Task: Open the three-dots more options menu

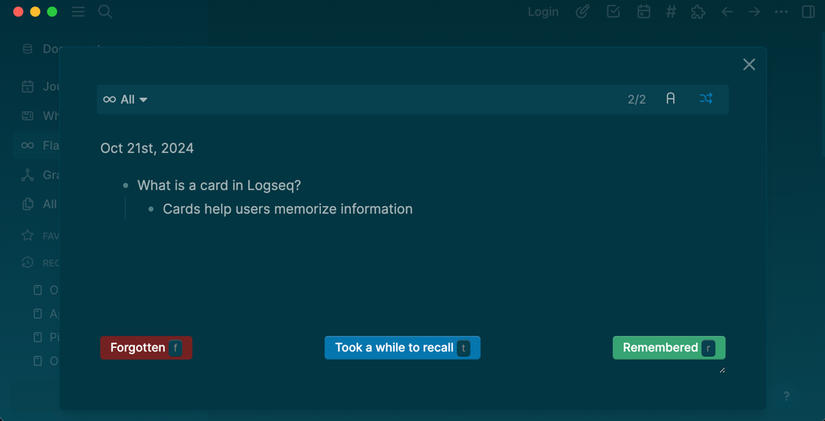Action: click(x=781, y=12)
